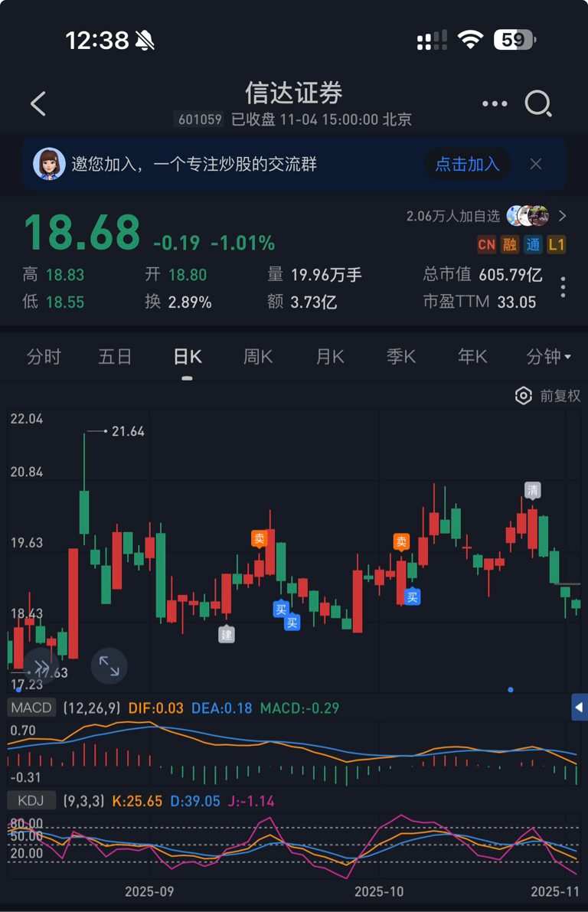Tap the double-arrow jump to latest button

(41, 666)
